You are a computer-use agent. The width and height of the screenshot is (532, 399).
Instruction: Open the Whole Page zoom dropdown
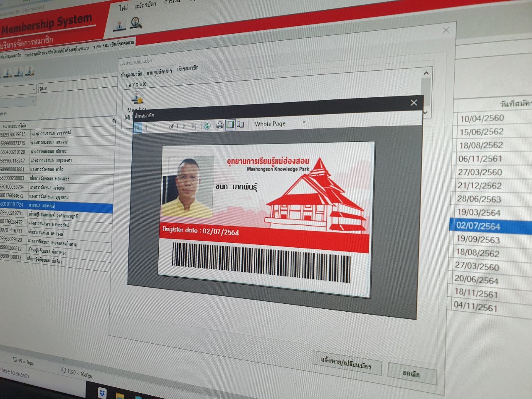point(304,122)
